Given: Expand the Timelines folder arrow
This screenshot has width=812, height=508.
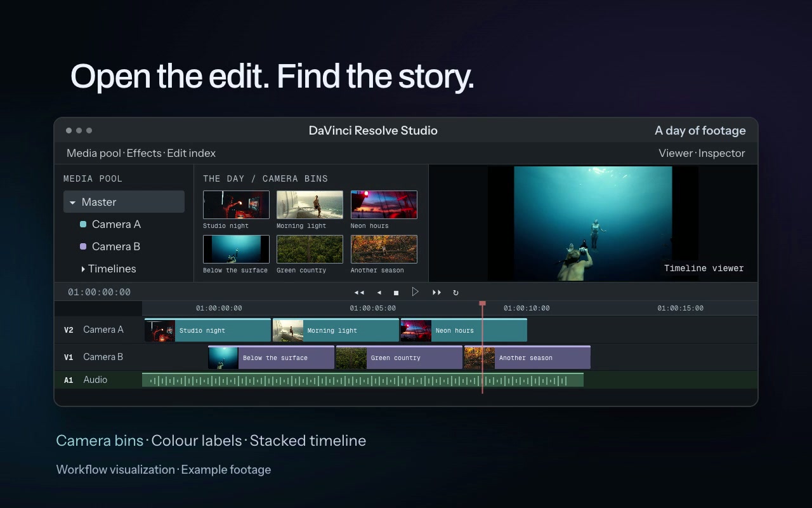Looking at the screenshot, I should tap(83, 269).
